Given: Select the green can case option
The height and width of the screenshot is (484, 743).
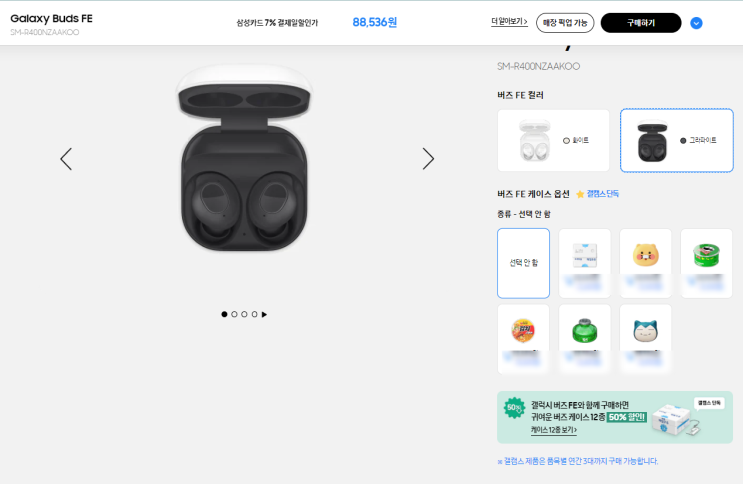Looking at the screenshot, I should (707, 263).
